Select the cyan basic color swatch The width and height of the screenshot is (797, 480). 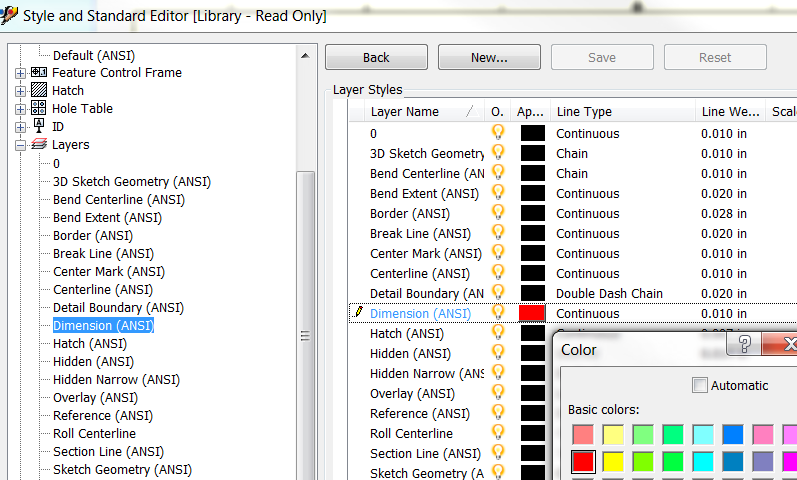703,461
